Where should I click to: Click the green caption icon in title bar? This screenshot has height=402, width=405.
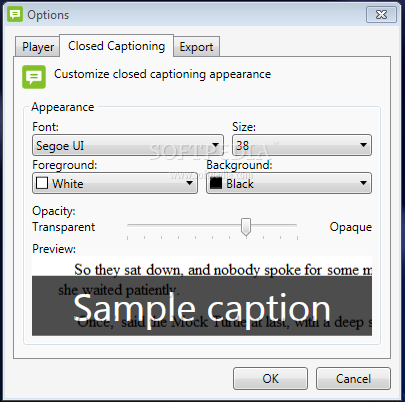pos(15,14)
